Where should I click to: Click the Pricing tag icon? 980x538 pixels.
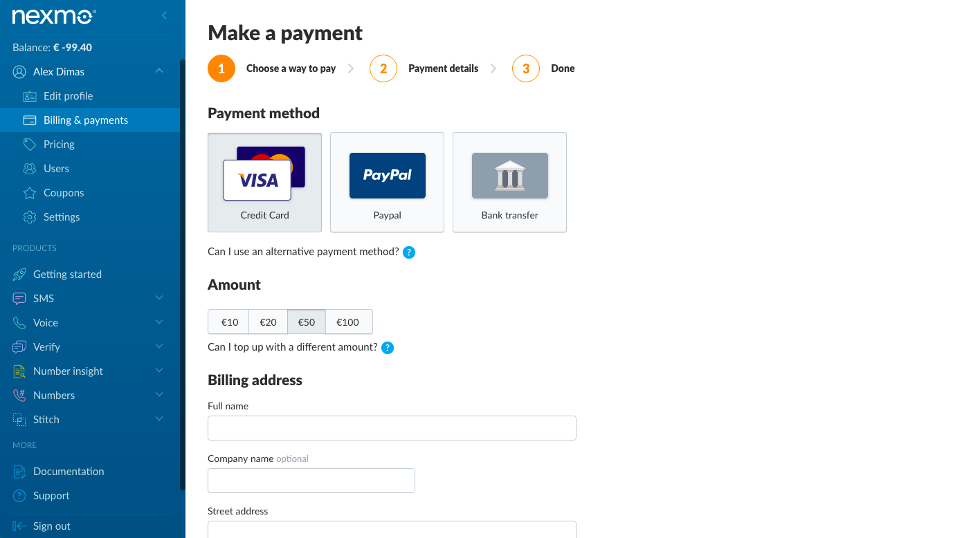coord(29,145)
